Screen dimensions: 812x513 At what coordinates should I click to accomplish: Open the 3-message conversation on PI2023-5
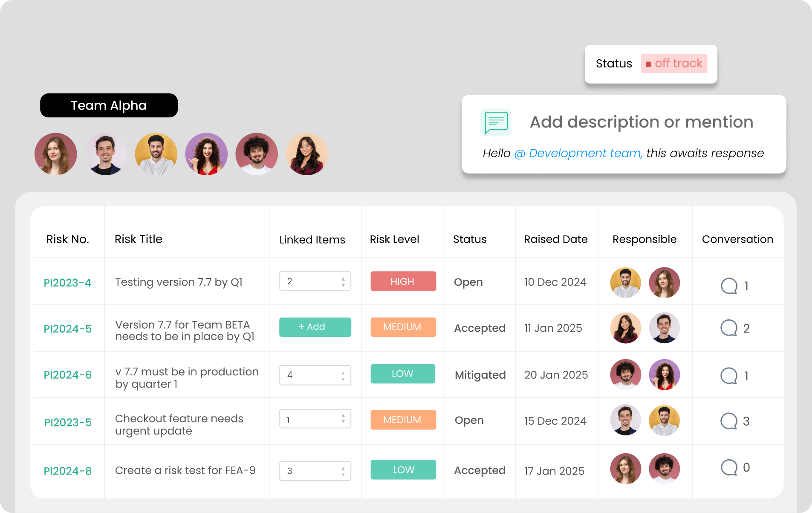(x=730, y=421)
